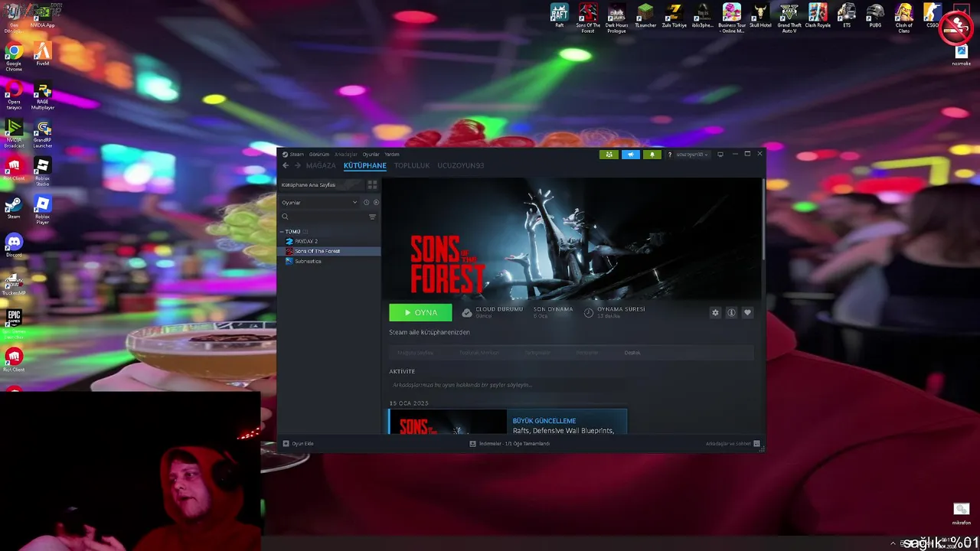The image size is (980, 551).
Task: Open the UCUZOYUN93 profile tab
Action: [x=460, y=165]
